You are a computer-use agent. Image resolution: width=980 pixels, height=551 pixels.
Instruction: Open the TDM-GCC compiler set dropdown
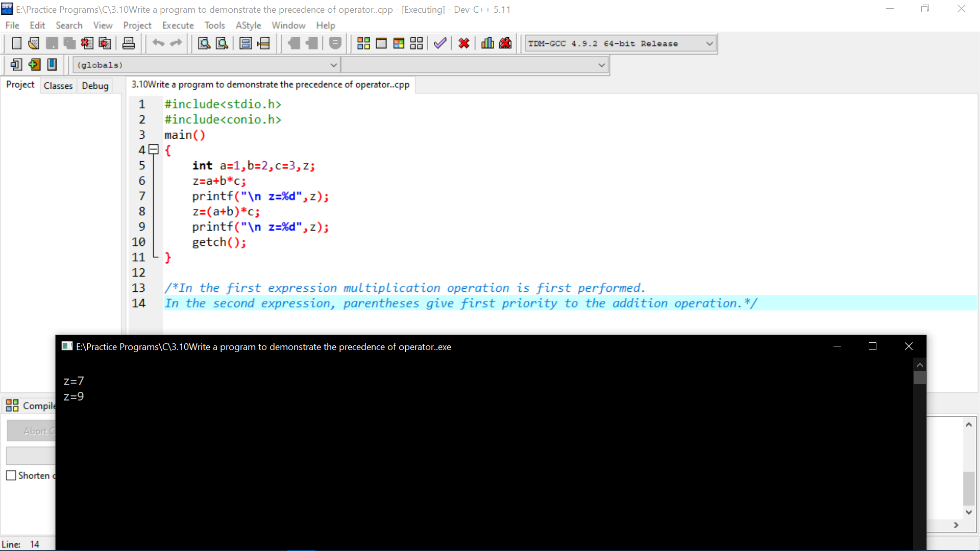coord(621,44)
